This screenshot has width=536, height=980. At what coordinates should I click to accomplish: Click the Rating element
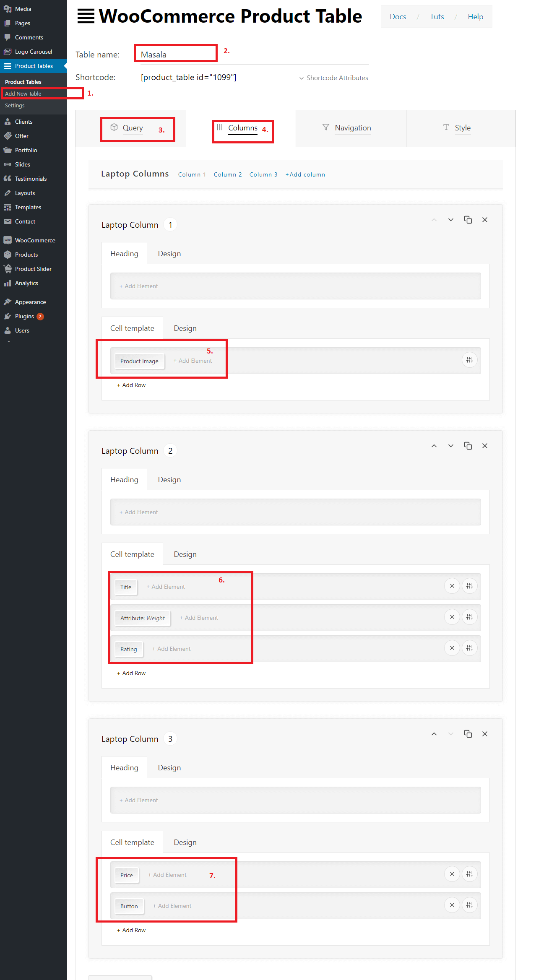coord(129,649)
